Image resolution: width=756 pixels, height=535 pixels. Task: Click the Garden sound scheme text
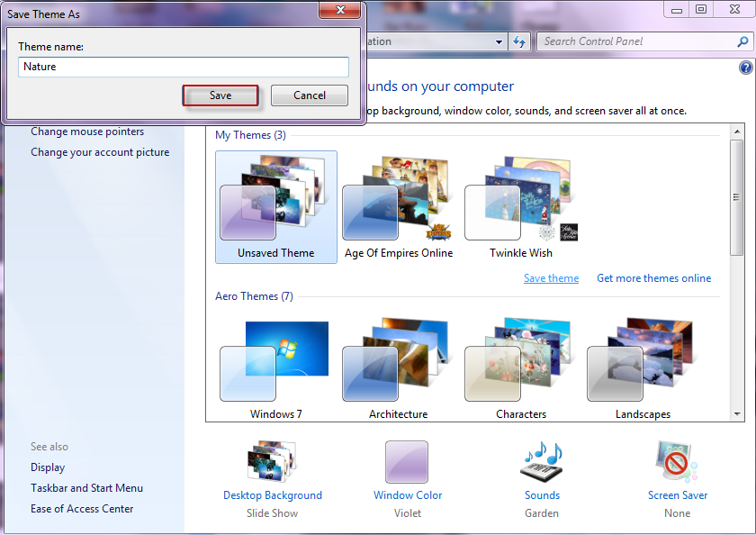542,513
